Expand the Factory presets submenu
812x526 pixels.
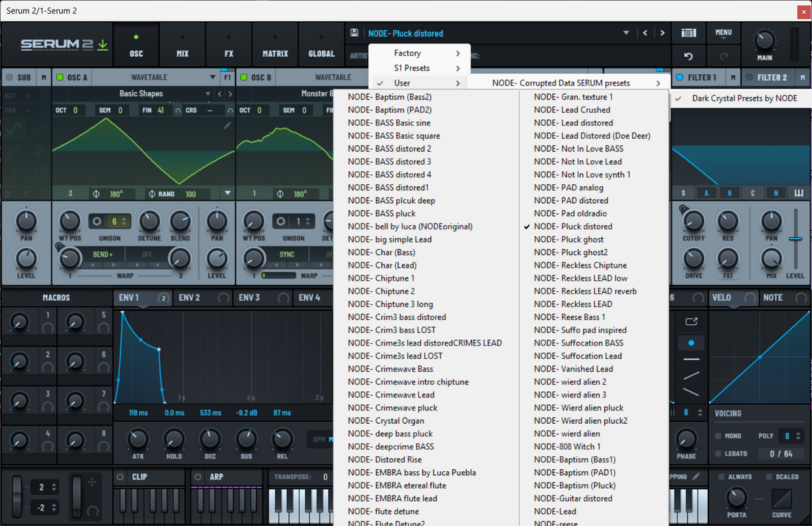tap(420, 53)
